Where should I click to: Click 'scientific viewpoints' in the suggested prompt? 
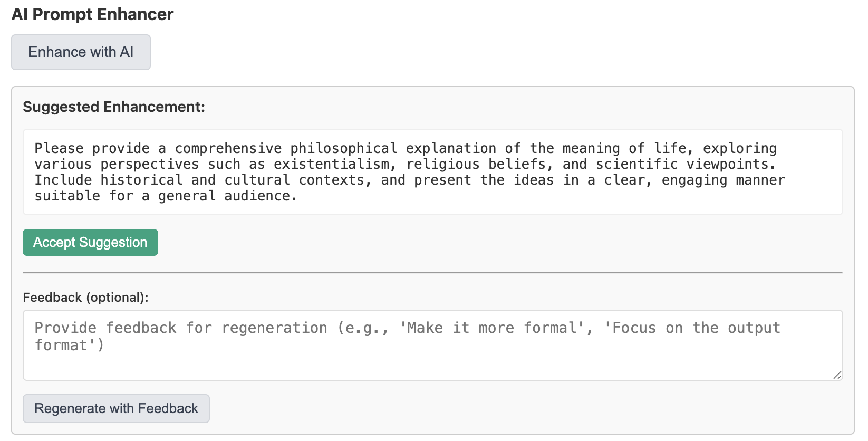(684, 165)
